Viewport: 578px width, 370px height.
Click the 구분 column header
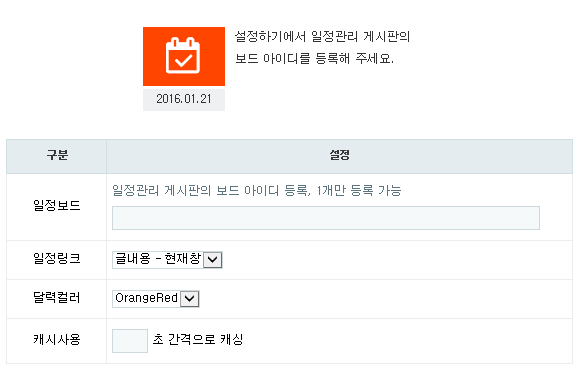(x=57, y=156)
